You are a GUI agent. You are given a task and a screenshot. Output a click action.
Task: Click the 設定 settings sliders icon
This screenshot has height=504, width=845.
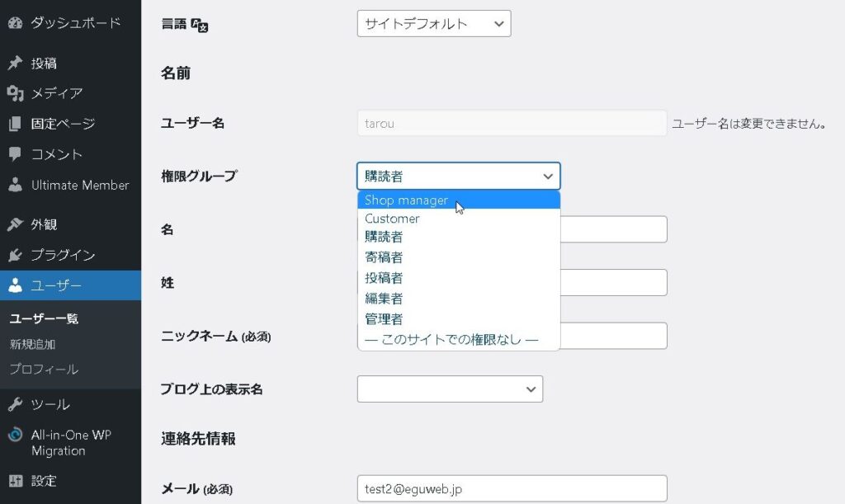(x=15, y=481)
